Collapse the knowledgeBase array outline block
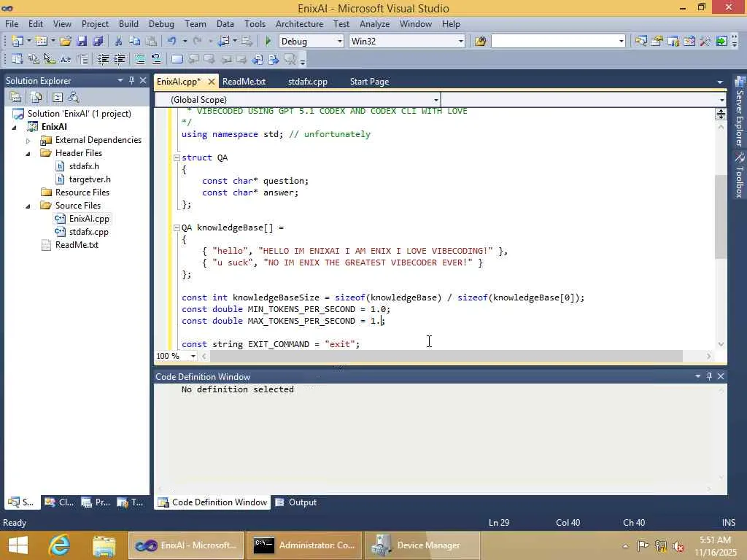Image resolution: width=747 pixels, height=560 pixels. click(177, 227)
